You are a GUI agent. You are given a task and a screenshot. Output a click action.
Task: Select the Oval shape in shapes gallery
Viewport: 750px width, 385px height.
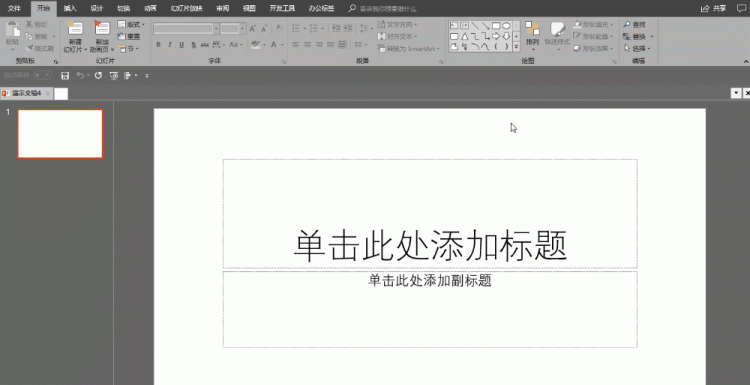506,26
